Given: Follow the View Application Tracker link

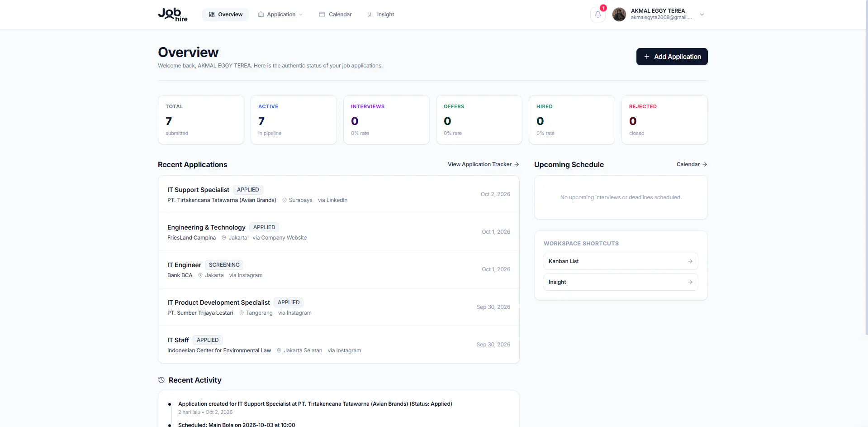Looking at the screenshot, I should [x=484, y=164].
